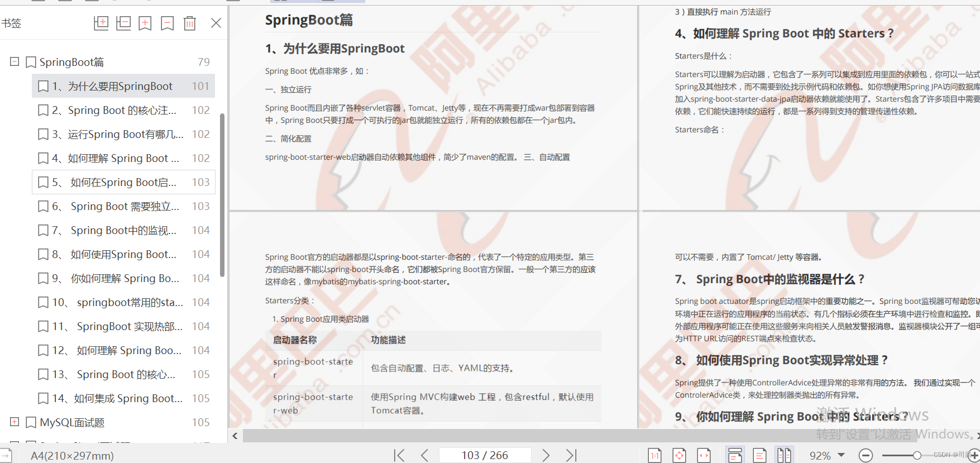980x463 pixels.
Task: Click the SpringBoot篇 page title
Action: 309,20
